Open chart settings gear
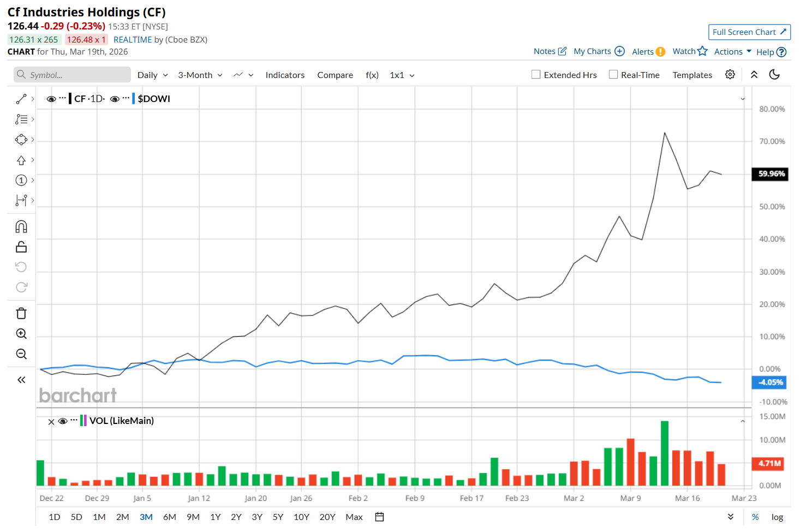Image resolution: width=812 pixels, height=532 pixels. point(730,74)
